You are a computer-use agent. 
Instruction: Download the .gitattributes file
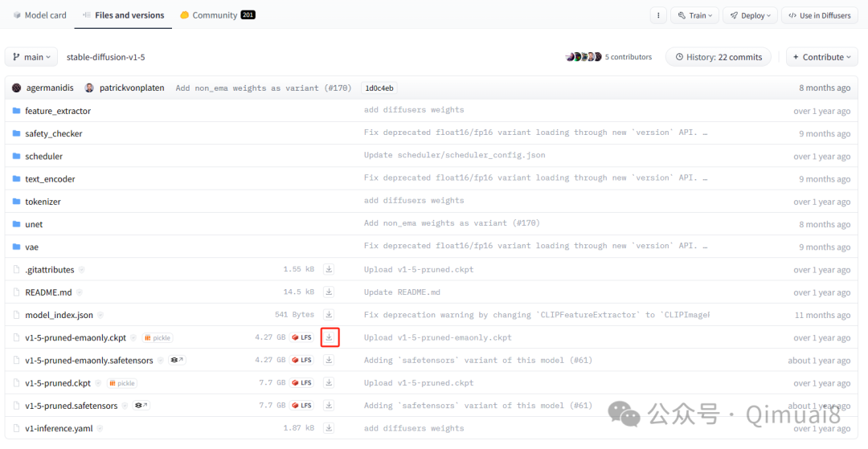[x=329, y=269]
